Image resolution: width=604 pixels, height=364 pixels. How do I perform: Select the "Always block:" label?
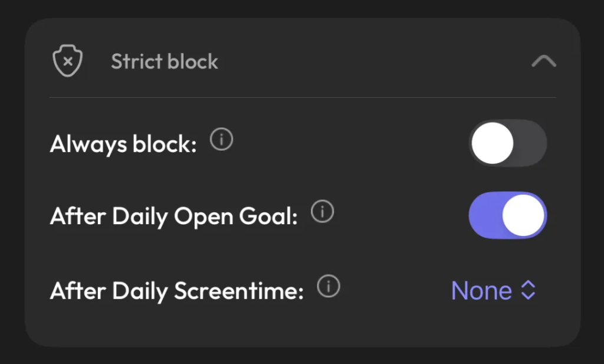tap(123, 145)
